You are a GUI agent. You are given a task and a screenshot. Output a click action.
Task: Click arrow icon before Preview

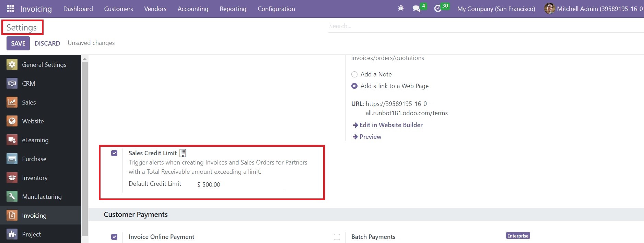coord(355,137)
